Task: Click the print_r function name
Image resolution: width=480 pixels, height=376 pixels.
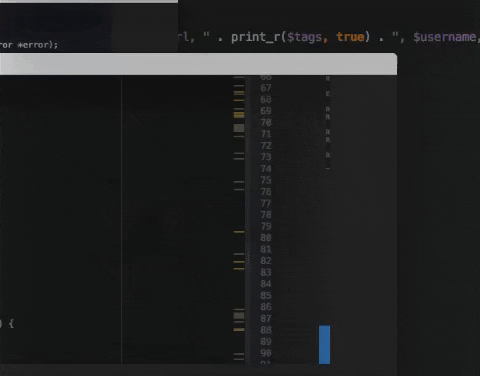Action: (x=256, y=37)
